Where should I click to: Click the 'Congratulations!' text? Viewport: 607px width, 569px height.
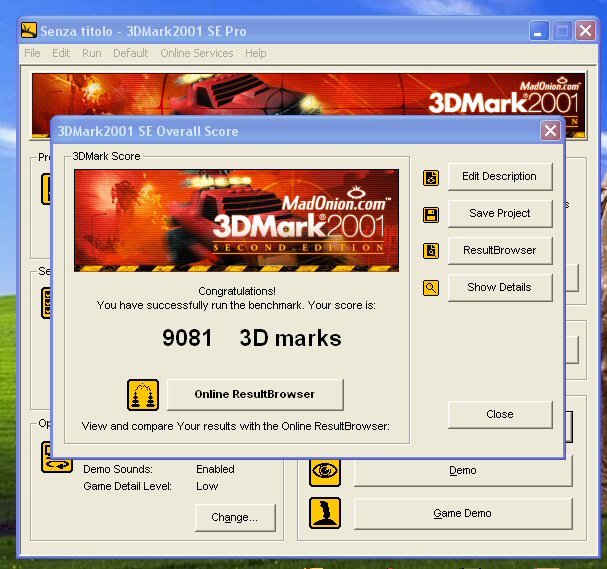(x=237, y=291)
